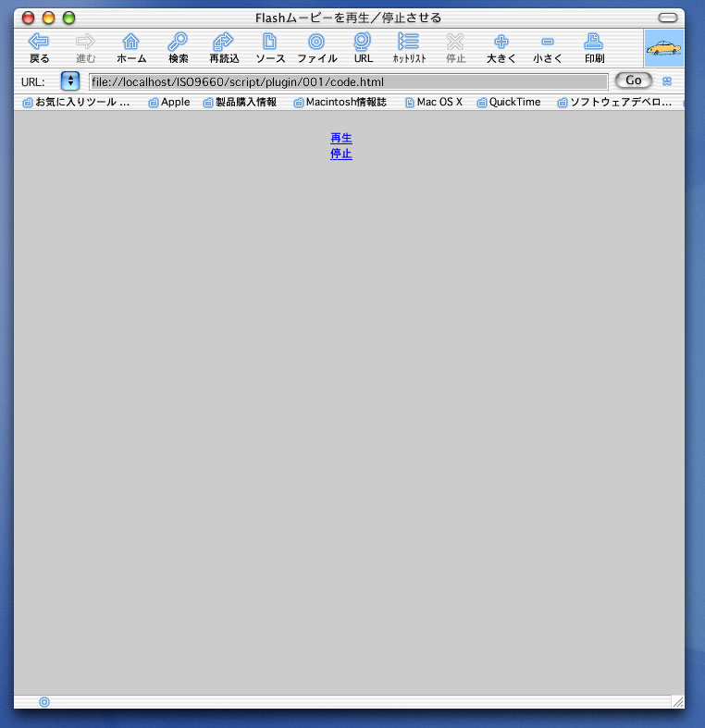Toggle toolbar with the title bar pill button
705x728 pixels.
click(x=668, y=18)
